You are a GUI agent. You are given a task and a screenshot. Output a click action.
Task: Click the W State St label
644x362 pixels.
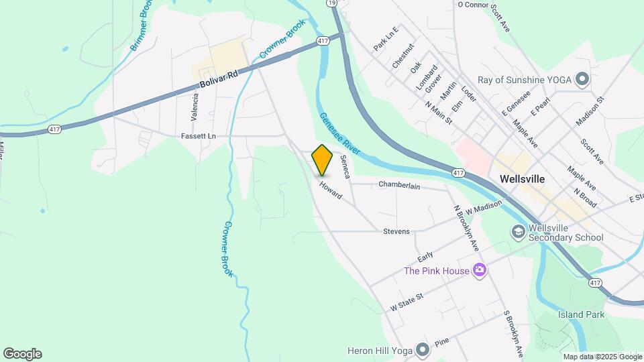tap(407, 302)
